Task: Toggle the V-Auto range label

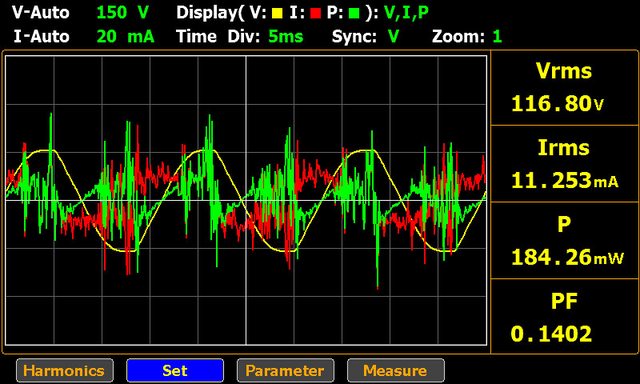Action: pyautogui.click(x=40, y=13)
